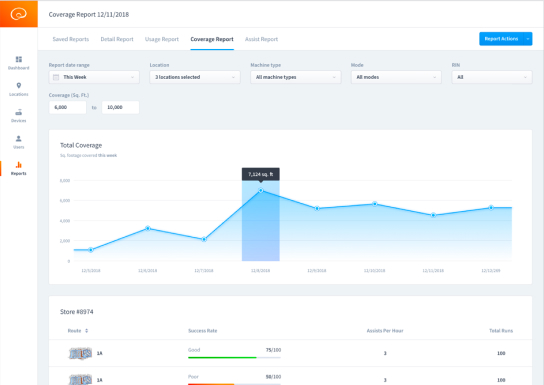Expand the Report Actions dropdown arrow
544x385 pixels.
528,39
